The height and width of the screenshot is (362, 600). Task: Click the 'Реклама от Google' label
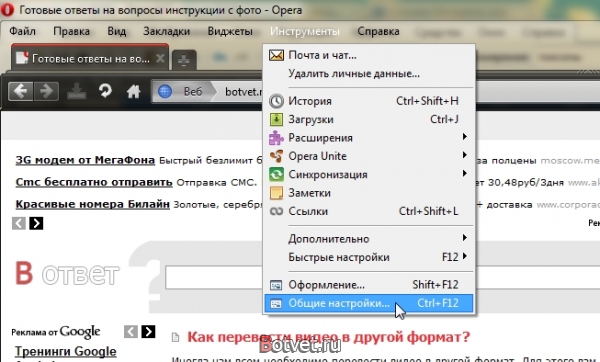click(x=56, y=332)
